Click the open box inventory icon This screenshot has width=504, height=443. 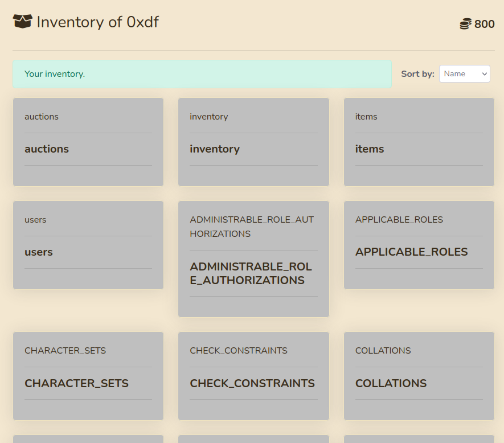coord(22,22)
